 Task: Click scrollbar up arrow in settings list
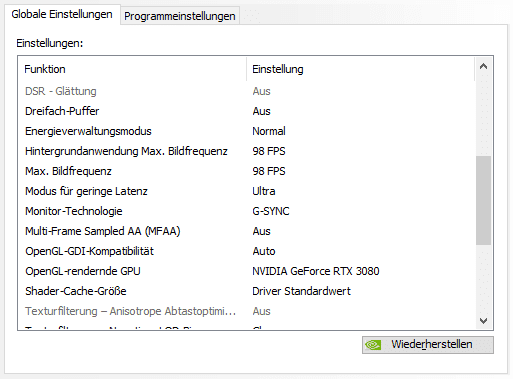point(483,66)
